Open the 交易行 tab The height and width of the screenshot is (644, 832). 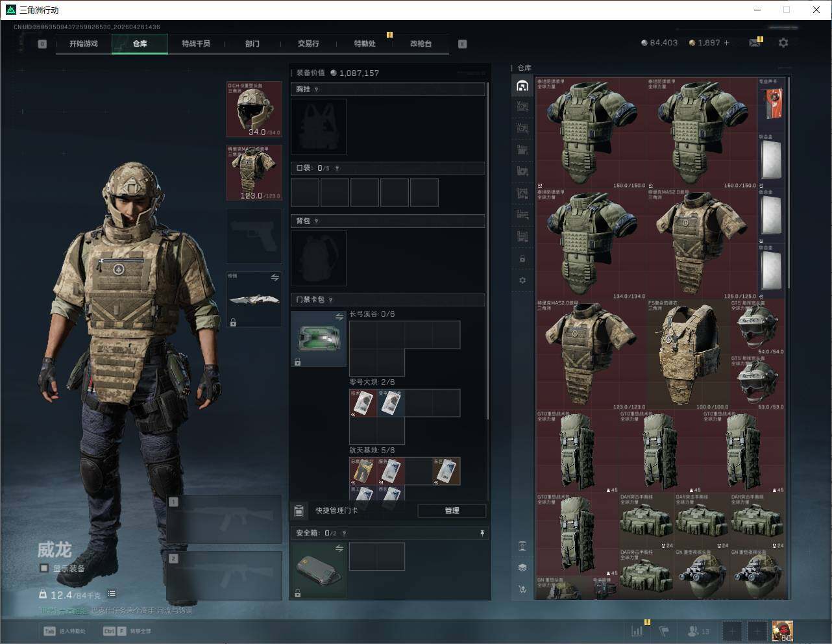tap(308, 43)
